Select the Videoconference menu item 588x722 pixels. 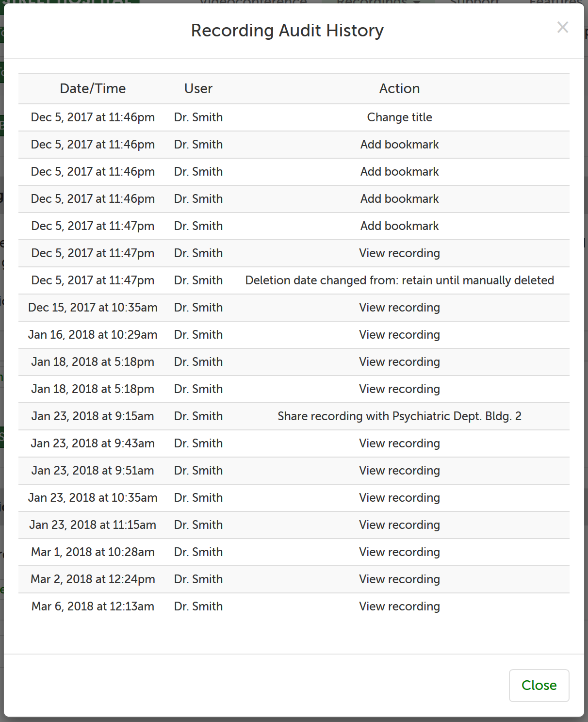[252, 2]
